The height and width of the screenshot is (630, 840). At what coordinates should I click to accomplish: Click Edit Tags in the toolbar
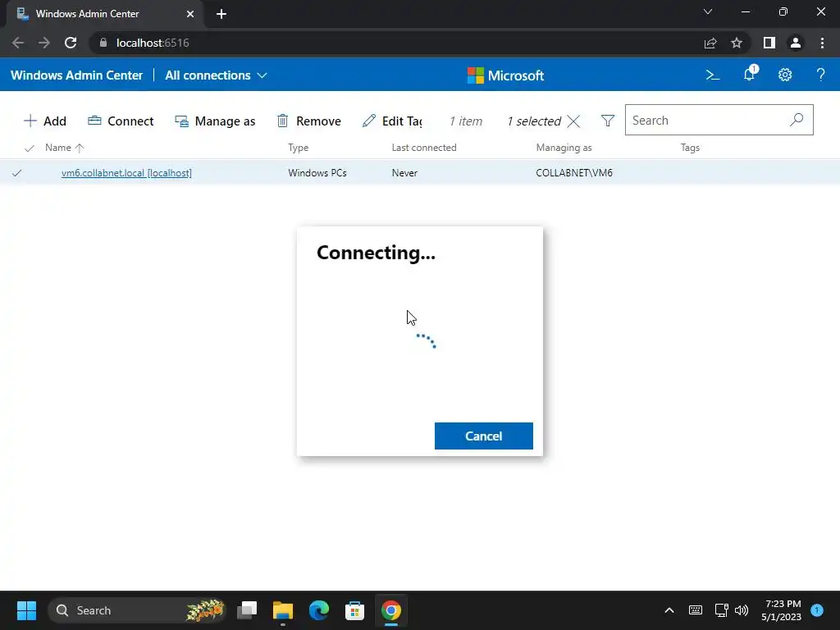coord(392,121)
